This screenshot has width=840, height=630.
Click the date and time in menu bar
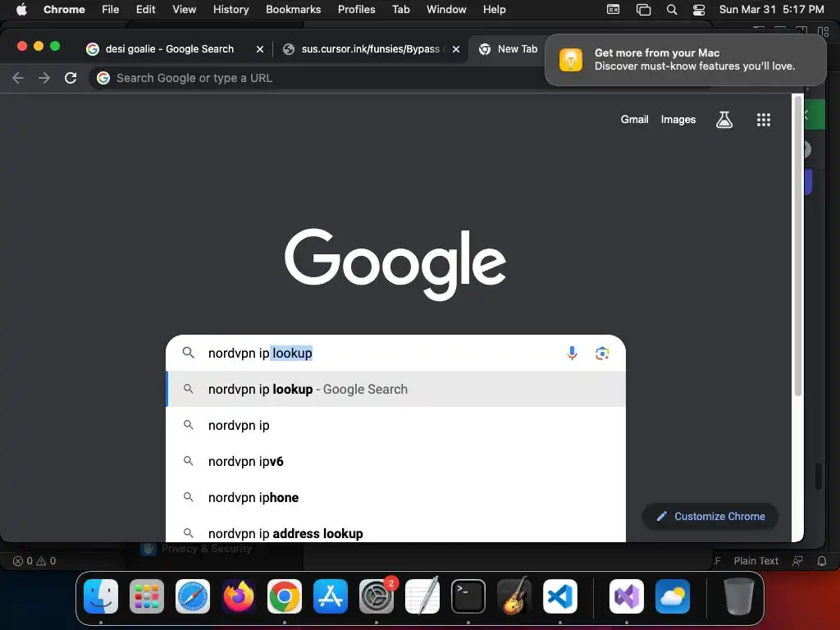771,10
